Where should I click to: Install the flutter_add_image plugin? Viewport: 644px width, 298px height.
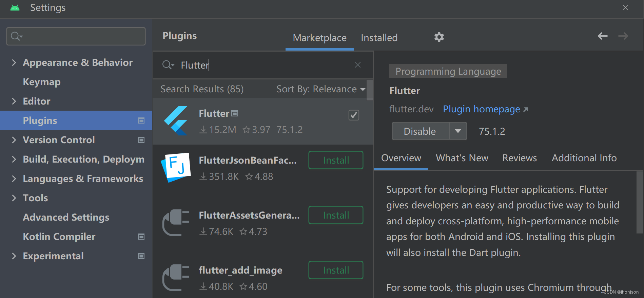336,270
